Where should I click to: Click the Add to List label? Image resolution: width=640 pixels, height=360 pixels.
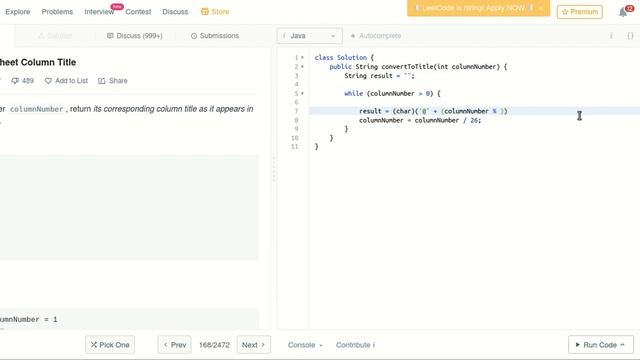[x=71, y=81]
